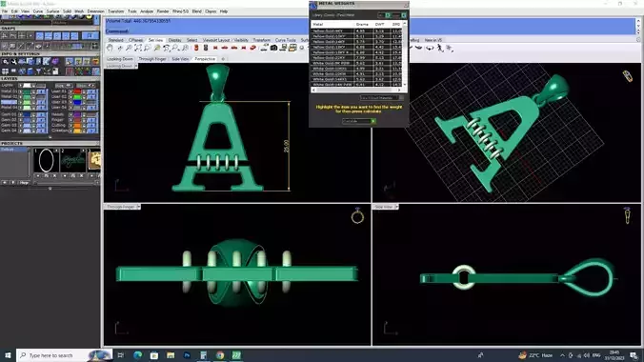Click the Cutting layer orange color swatch
Screen dimensions: 644x362
pyautogui.click(x=77, y=125)
